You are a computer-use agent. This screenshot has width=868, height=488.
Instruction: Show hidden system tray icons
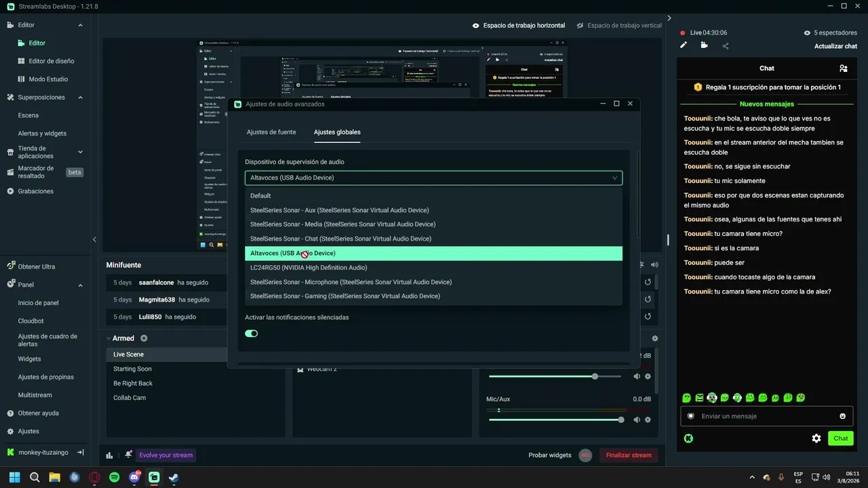751,477
